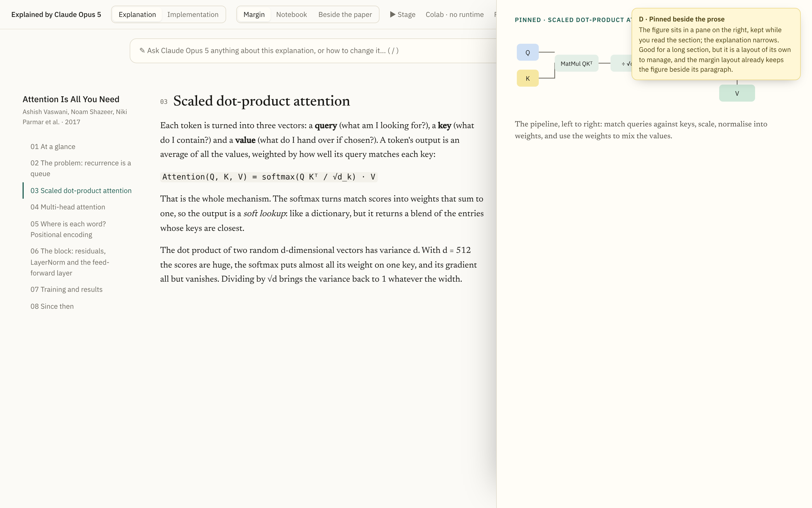Open Colab no runtime status
Viewport: 812px width, 508px height.
(454, 14)
